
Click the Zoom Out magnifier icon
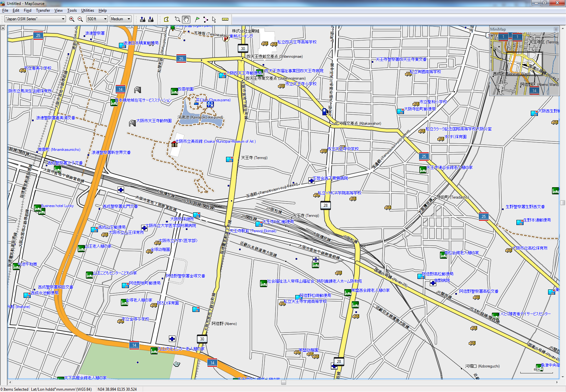point(80,19)
